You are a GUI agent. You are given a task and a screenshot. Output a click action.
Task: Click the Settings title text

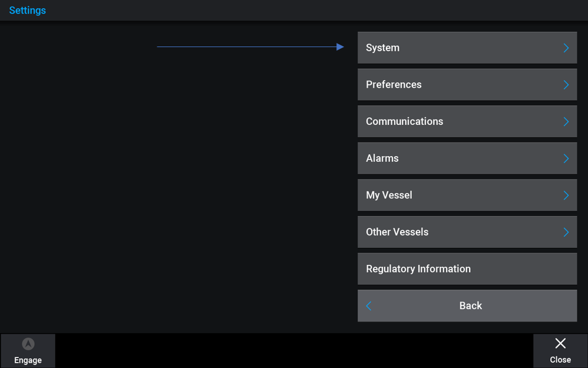tap(27, 11)
